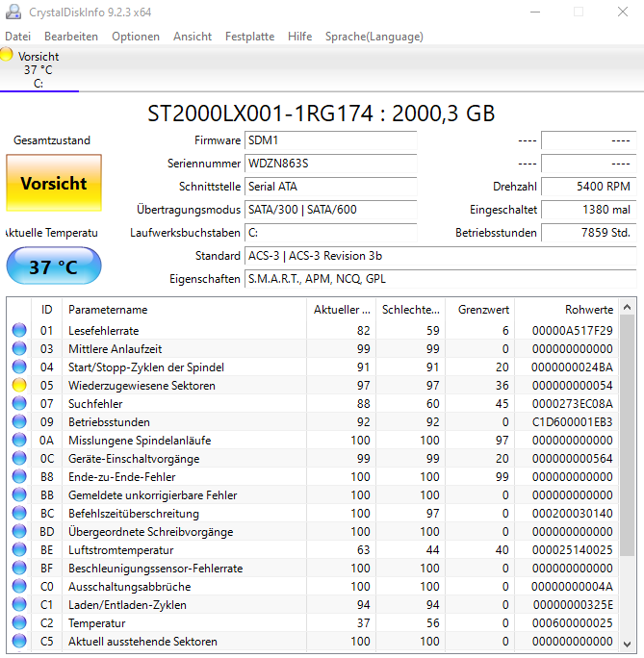Click the blue orb for Ende-zu-Ende-Fehler

pyautogui.click(x=19, y=476)
